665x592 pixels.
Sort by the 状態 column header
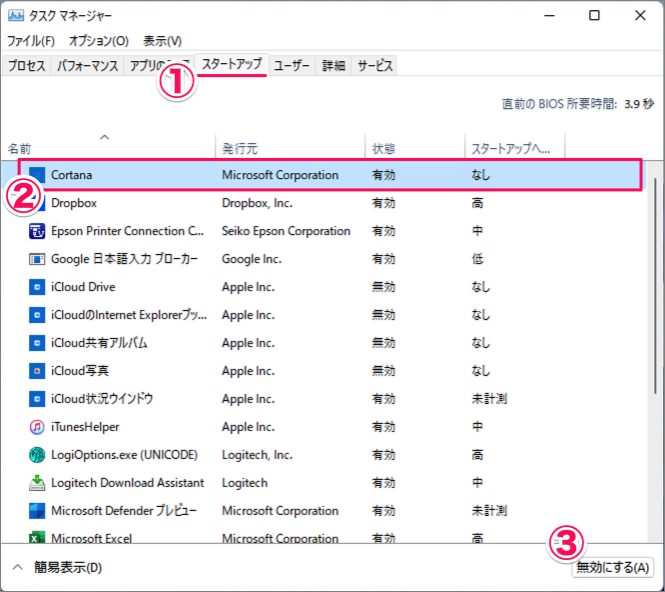tap(415, 145)
